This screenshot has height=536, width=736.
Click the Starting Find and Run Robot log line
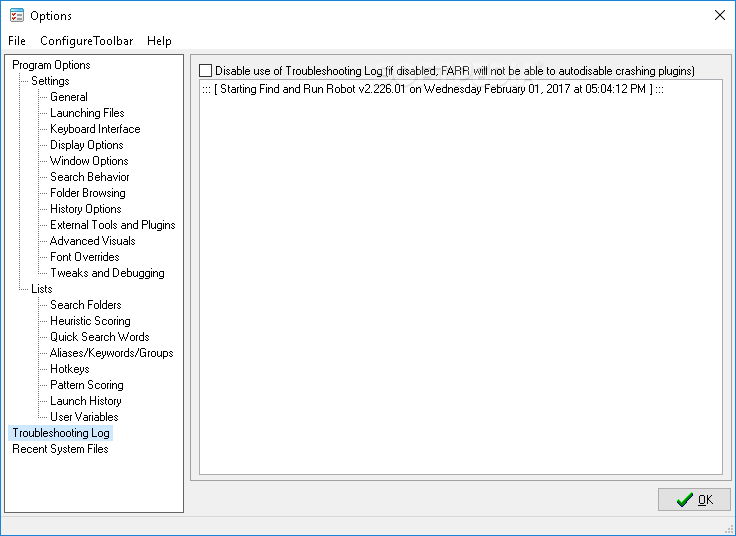point(433,89)
